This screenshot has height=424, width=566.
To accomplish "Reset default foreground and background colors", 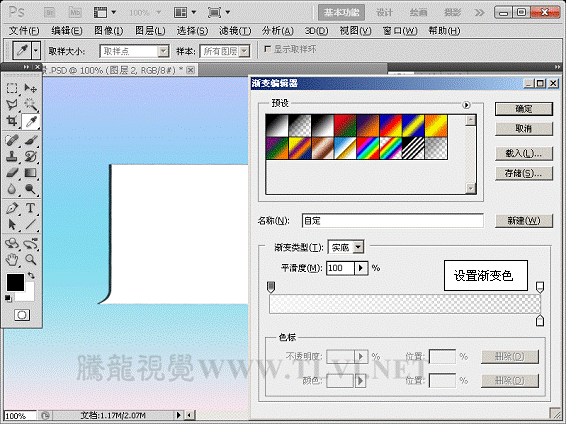I will 8,298.
